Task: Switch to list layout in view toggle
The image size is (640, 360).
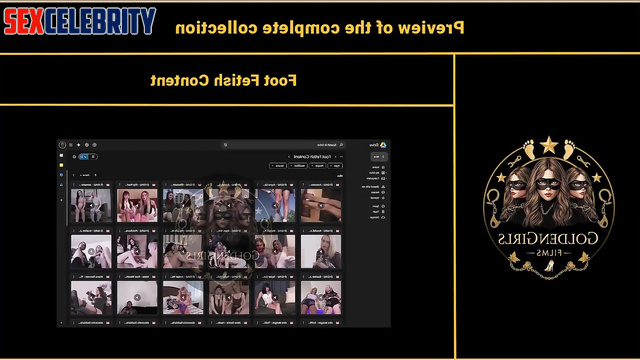Action: [x=93, y=157]
